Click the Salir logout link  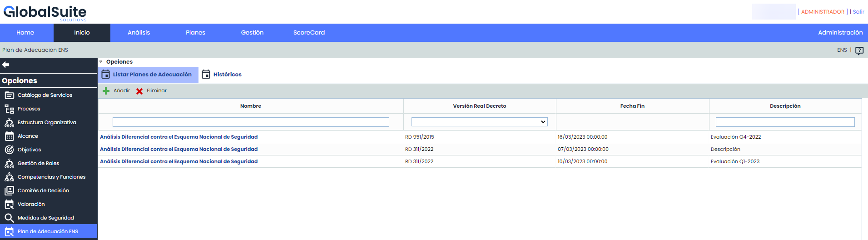point(858,12)
